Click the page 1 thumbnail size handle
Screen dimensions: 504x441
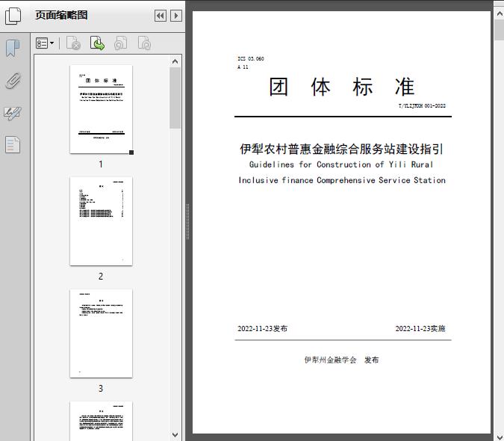tap(131, 152)
